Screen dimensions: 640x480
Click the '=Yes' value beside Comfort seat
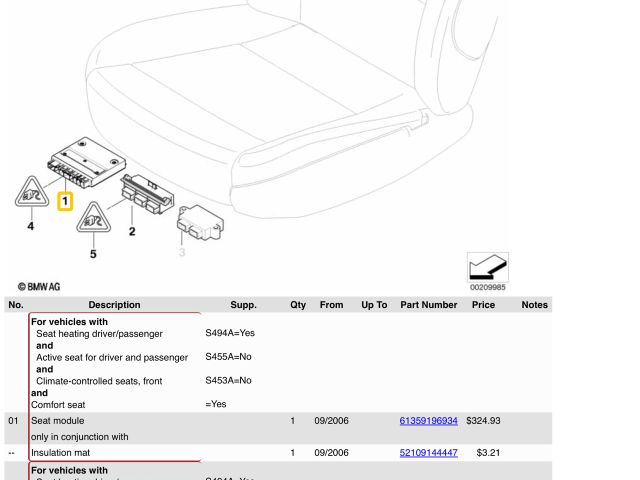pyautogui.click(x=216, y=404)
